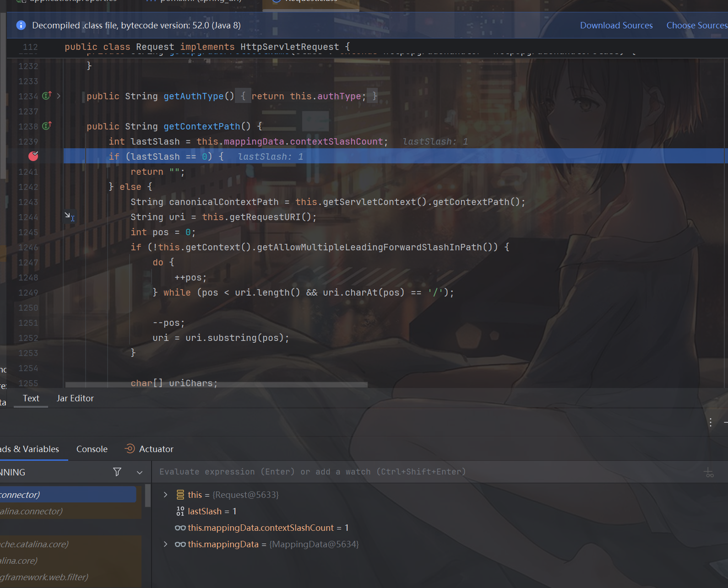728x588 pixels.
Task: Switch to the Console tab
Action: pyautogui.click(x=92, y=449)
